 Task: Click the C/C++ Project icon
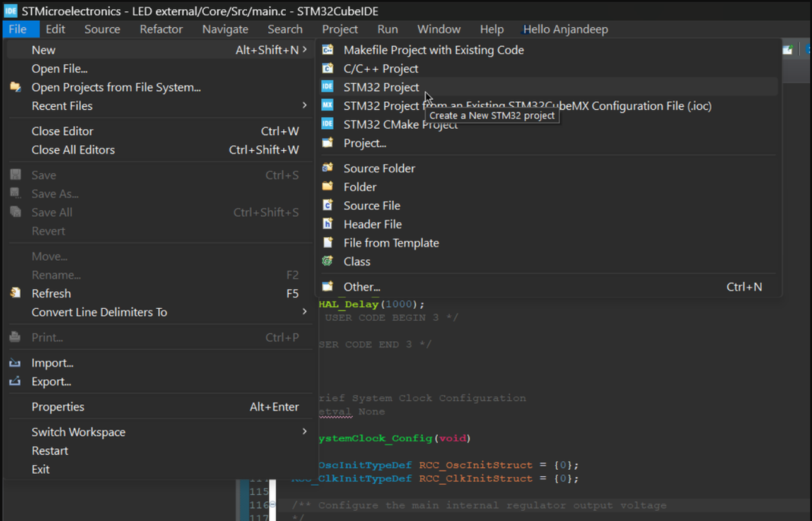[x=327, y=68]
